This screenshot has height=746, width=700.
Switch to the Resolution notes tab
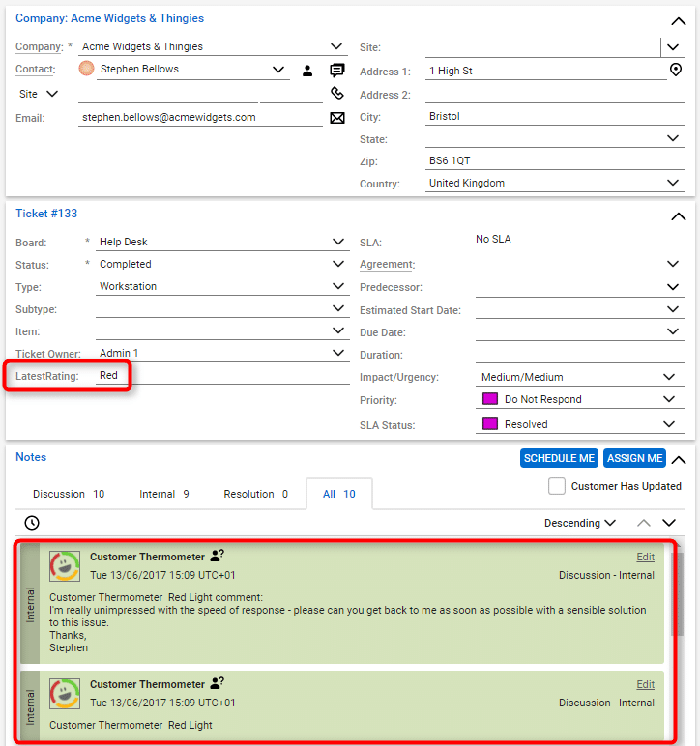pyautogui.click(x=256, y=494)
